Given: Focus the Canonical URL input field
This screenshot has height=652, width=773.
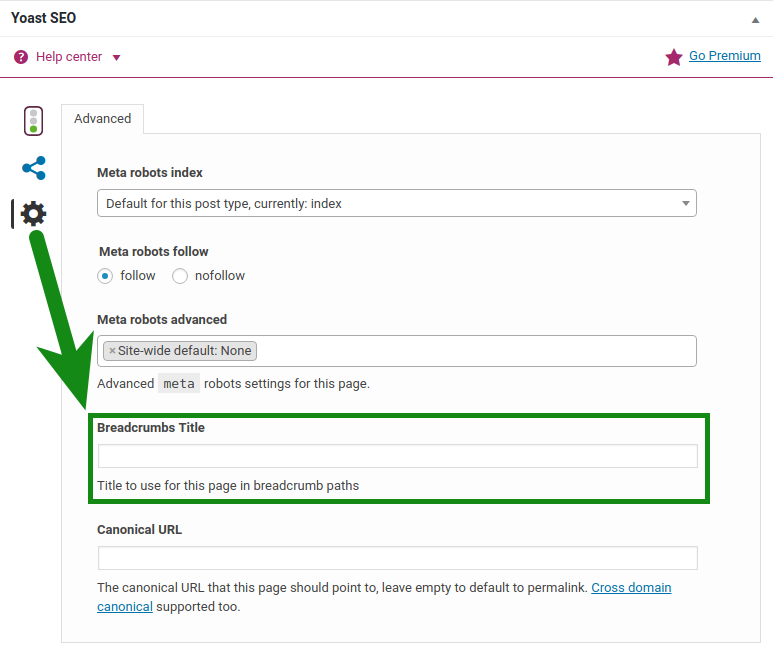Looking at the screenshot, I should pos(397,558).
